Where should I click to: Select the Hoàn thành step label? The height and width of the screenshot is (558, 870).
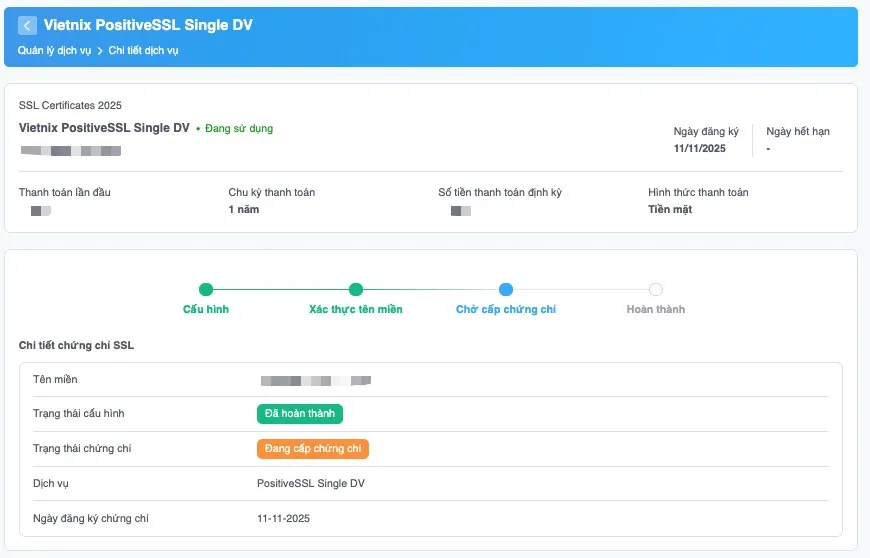[x=656, y=310]
